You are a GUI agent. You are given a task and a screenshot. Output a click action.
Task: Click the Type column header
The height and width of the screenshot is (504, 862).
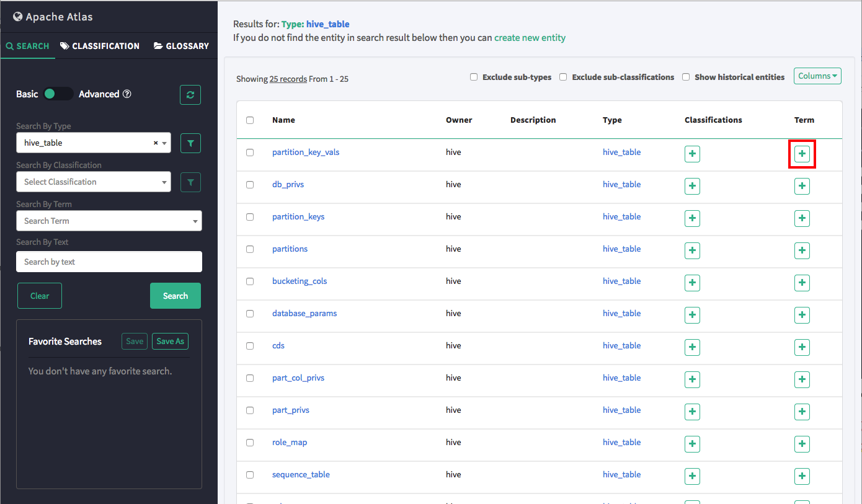tap(612, 120)
